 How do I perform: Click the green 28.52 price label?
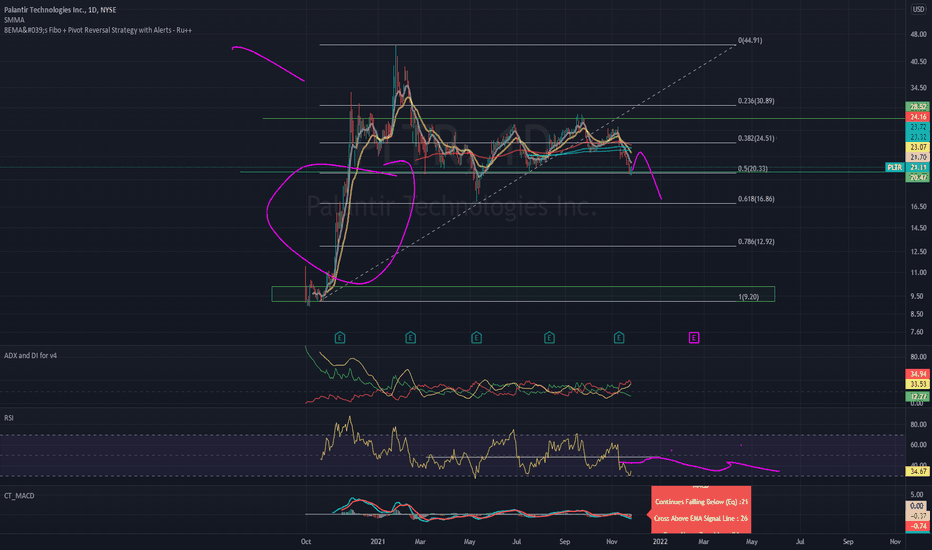[x=918, y=107]
